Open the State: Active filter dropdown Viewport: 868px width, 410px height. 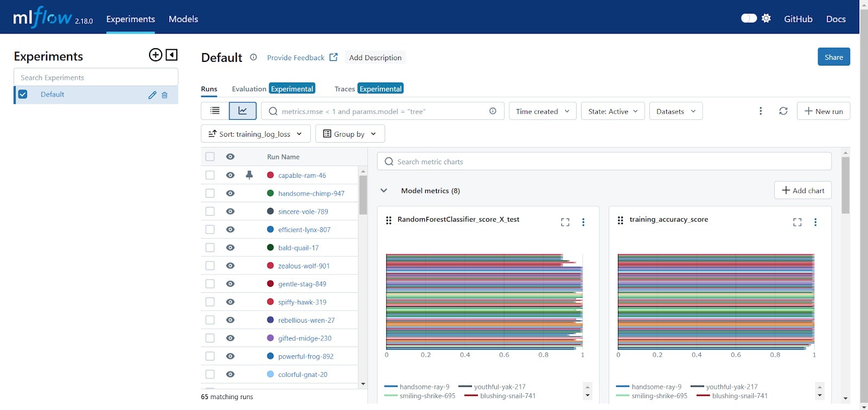tap(612, 111)
